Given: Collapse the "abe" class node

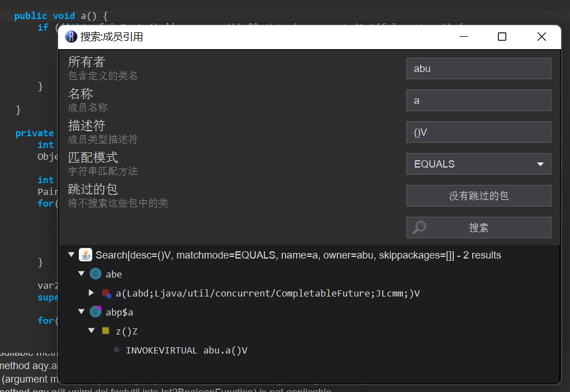Looking at the screenshot, I should 81,274.
